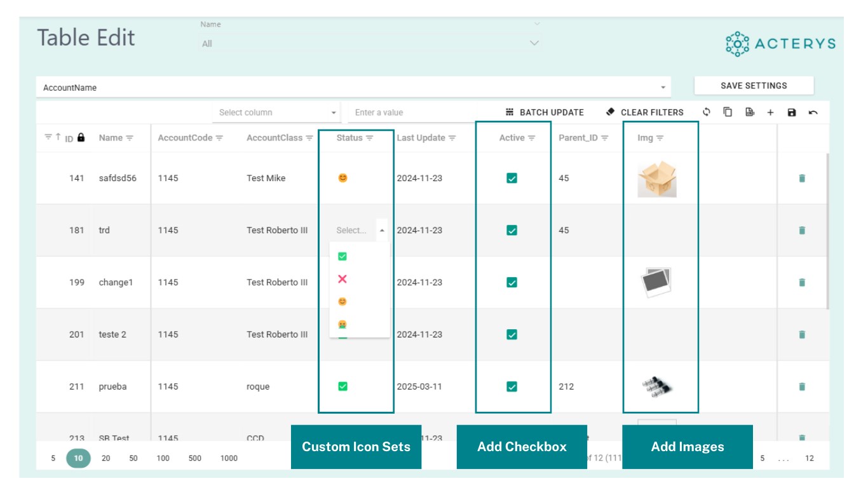This screenshot has height=488, width=868.
Task: Click the save floppy disk icon
Action: (x=792, y=112)
